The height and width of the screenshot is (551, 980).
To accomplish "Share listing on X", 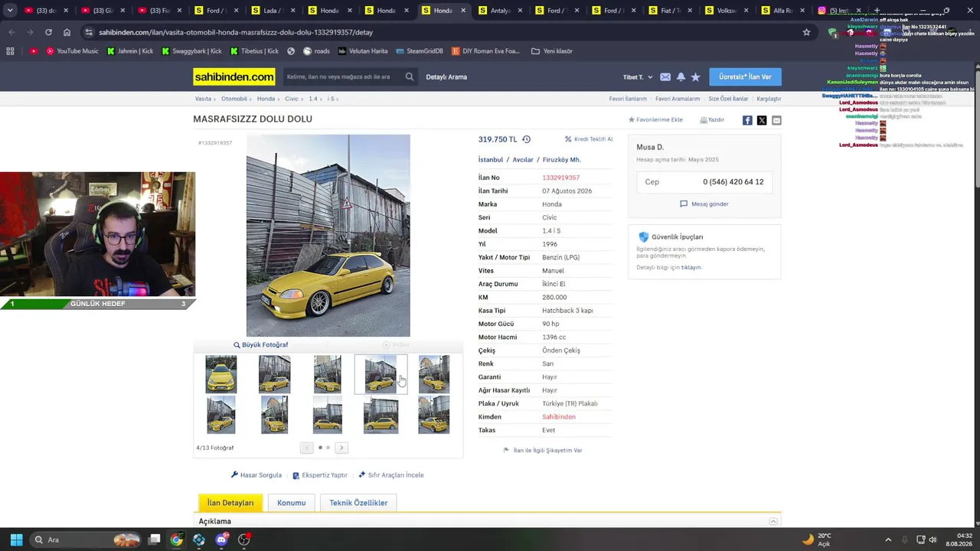I will tap(762, 120).
